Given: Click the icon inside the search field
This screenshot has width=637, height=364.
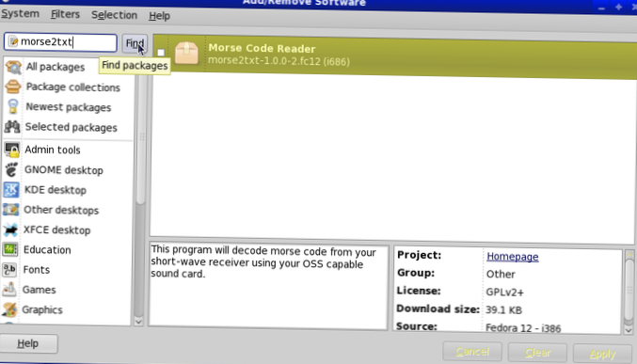Looking at the screenshot, I should [13, 41].
